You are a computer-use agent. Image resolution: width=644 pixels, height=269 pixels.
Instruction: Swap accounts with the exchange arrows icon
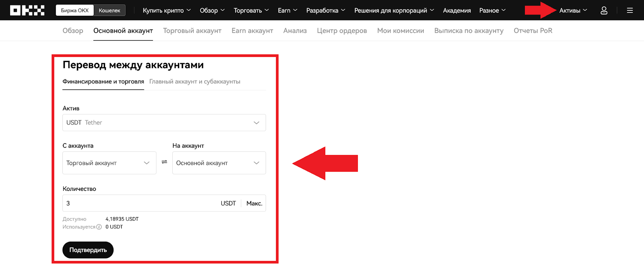[164, 162]
